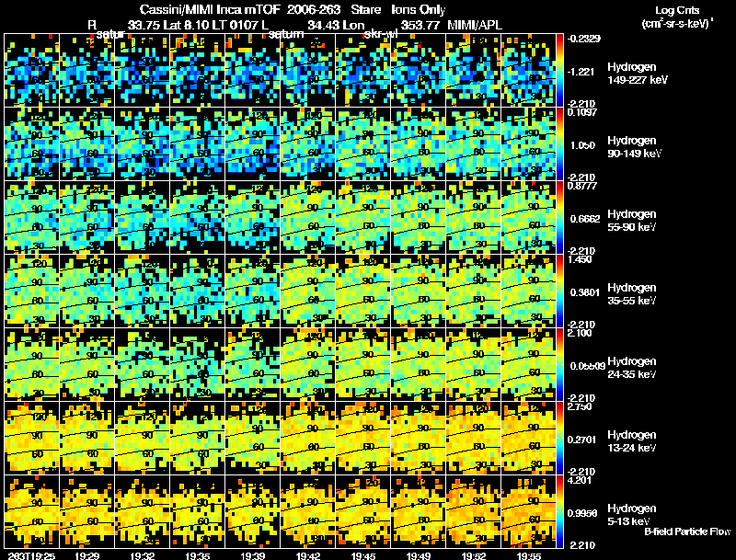Click the Hydrogen 24-35 keV color bar
736x560 pixels.
(559, 365)
